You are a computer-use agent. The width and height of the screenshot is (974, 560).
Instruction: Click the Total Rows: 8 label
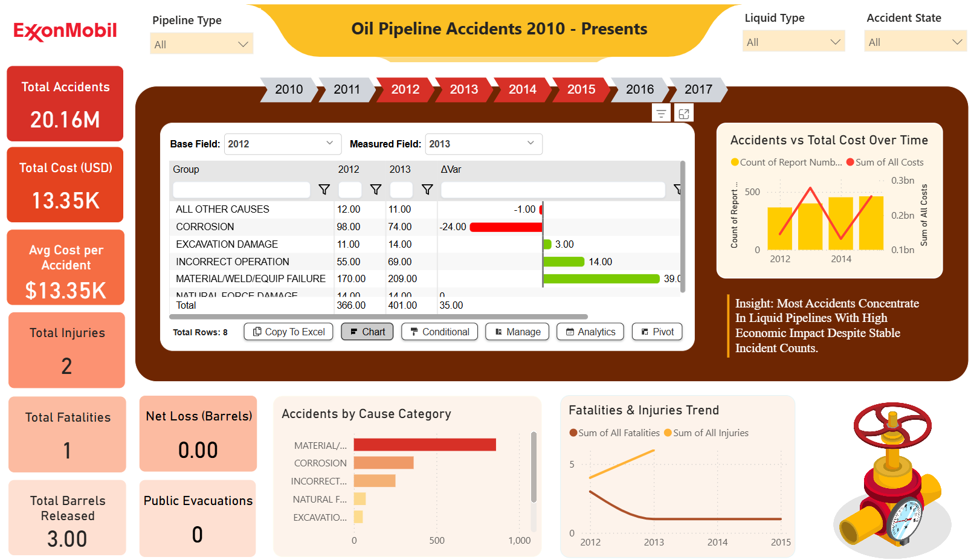200,332
